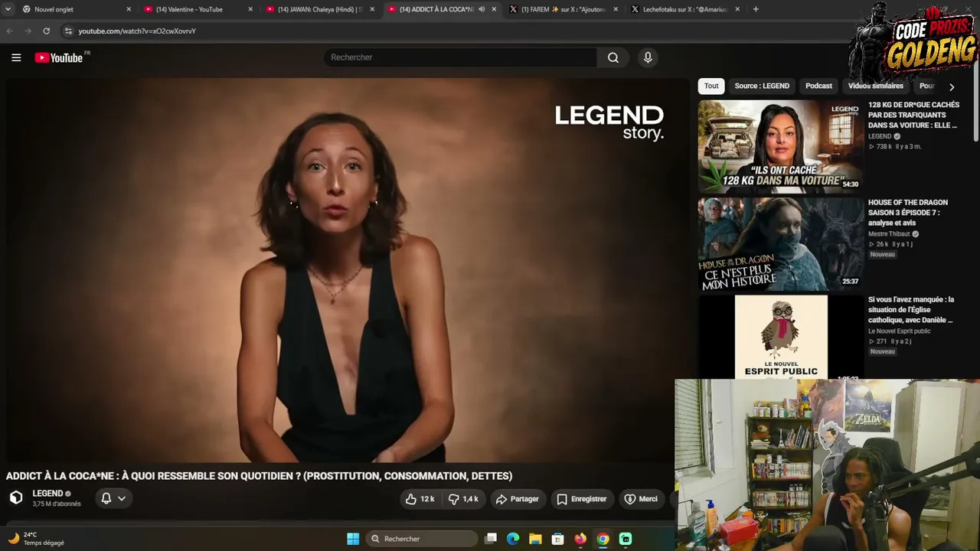Click the address bar URL
The height and width of the screenshot is (551, 980).
click(137, 31)
